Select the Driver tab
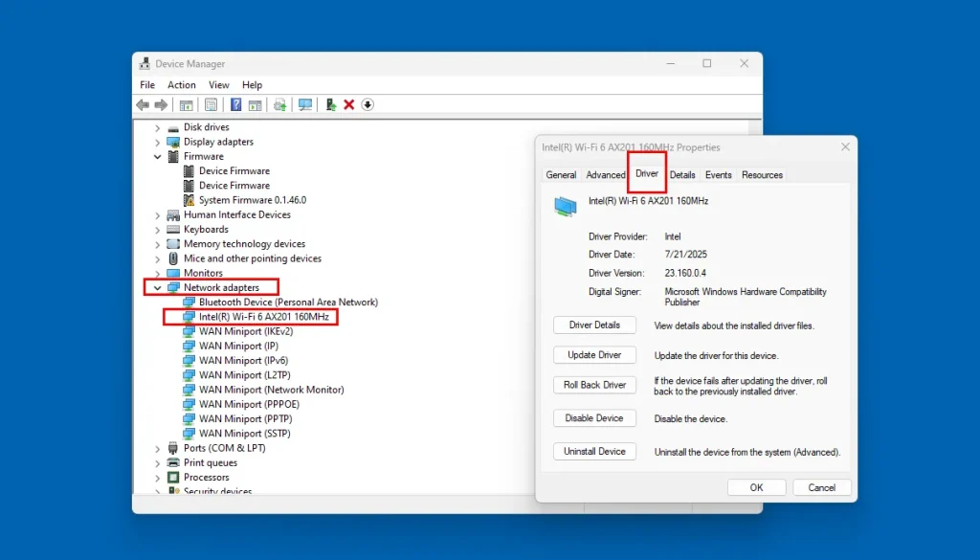Image resolution: width=980 pixels, height=560 pixels. [x=647, y=173]
